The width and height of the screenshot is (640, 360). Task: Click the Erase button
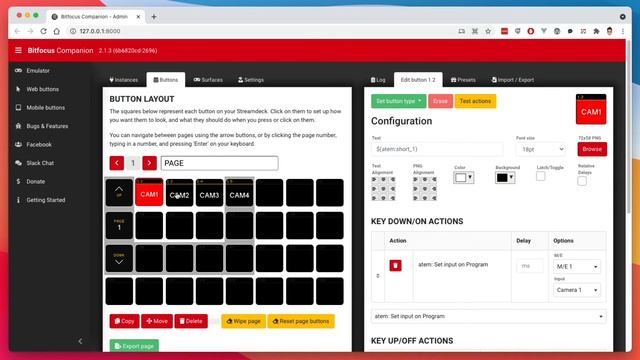click(x=440, y=101)
